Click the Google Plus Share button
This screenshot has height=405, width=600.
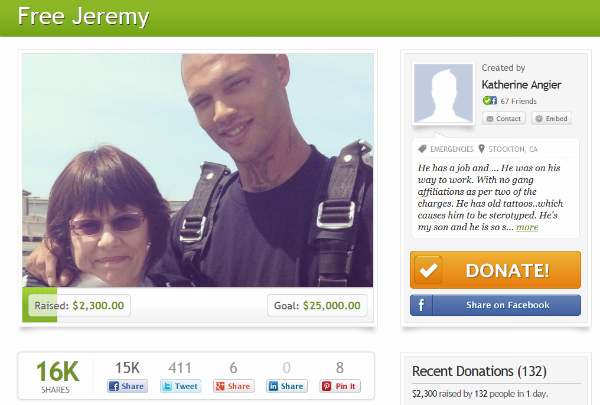[x=233, y=386]
